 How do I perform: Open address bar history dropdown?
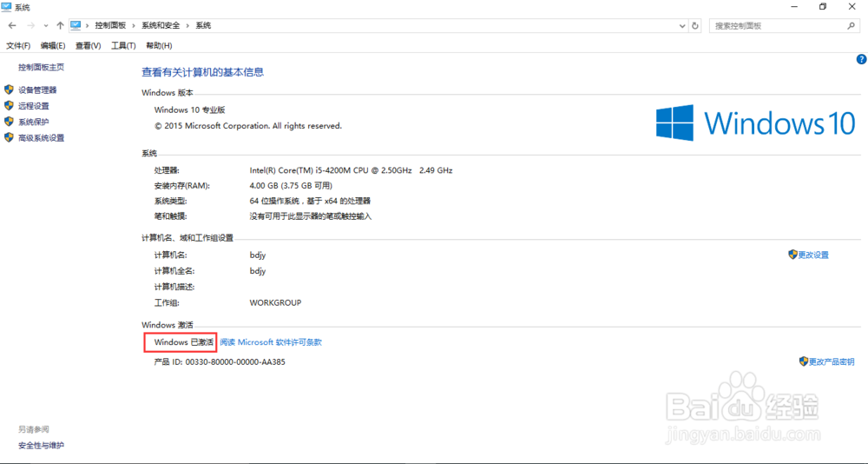[682, 25]
